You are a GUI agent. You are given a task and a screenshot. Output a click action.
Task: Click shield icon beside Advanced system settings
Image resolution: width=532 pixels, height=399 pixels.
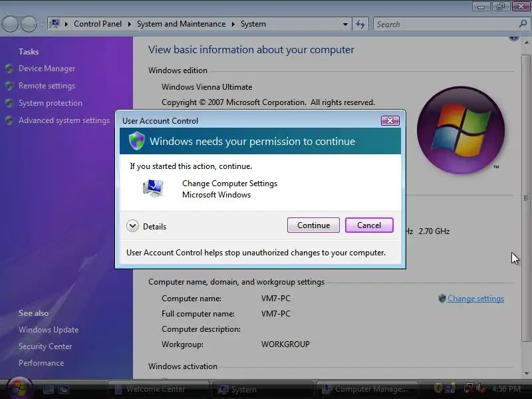click(x=9, y=120)
